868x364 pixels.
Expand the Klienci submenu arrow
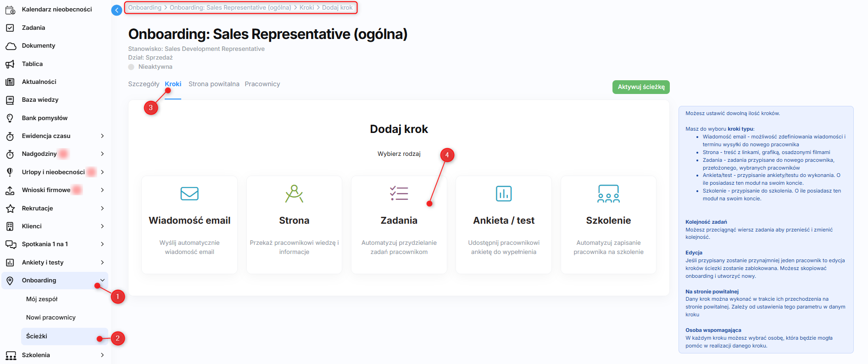coord(102,226)
